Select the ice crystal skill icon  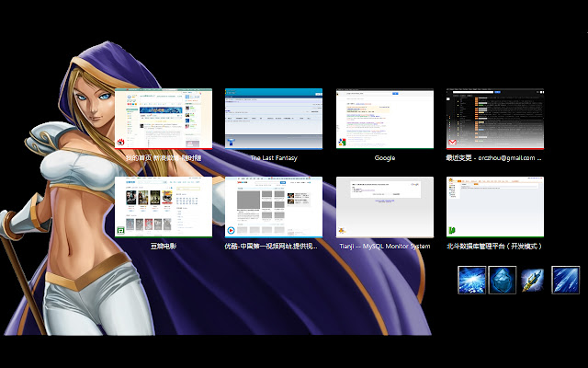pyautogui.click(x=503, y=280)
